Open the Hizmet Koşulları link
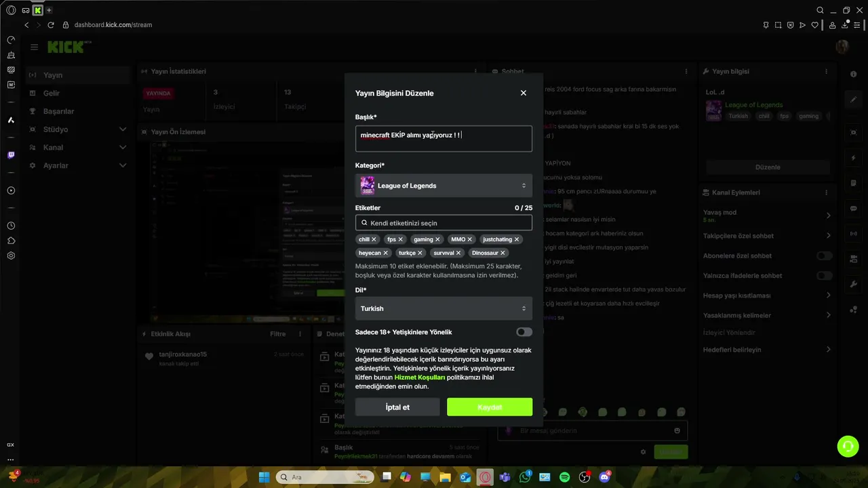868x488 pixels. (x=420, y=378)
